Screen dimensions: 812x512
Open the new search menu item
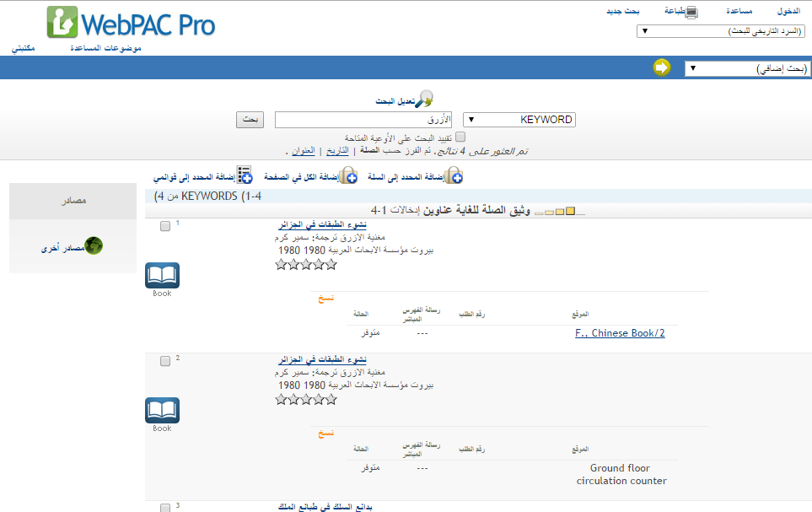point(623,12)
